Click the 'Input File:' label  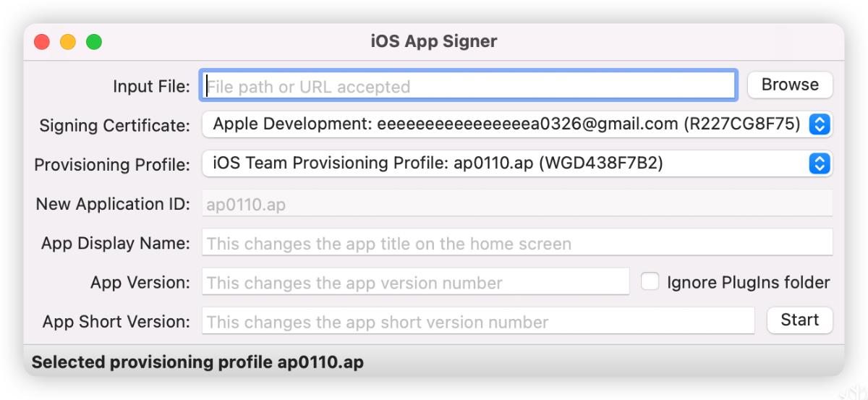click(151, 86)
